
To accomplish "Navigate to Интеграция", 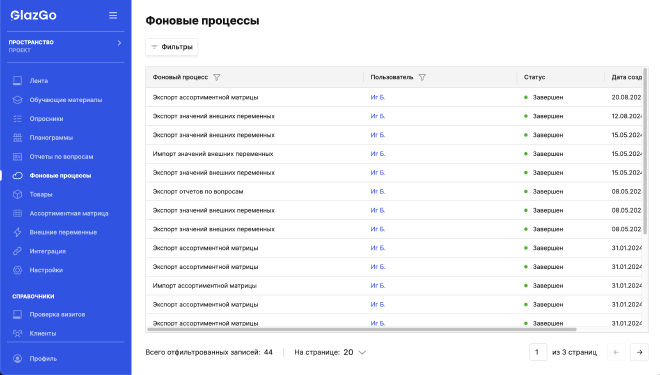I will coord(48,251).
